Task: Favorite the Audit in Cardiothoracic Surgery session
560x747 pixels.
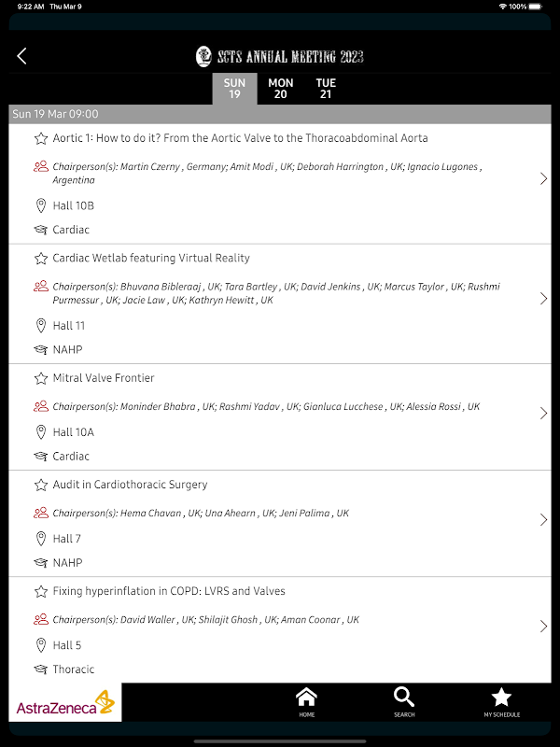Action: pos(41,485)
